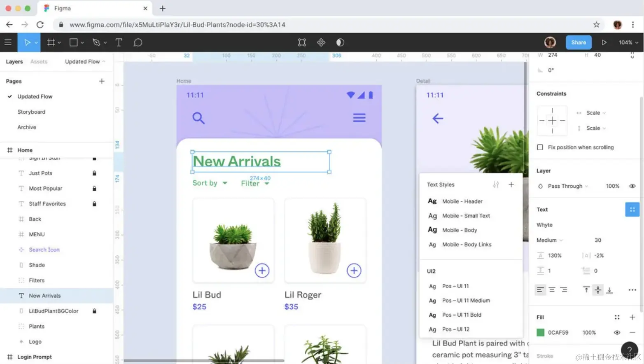Image resolution: width=644 pixels, height=364 pixels.
Task: Unlock the LilBudPlantBGColor layer
Action: tap(94, 311)
